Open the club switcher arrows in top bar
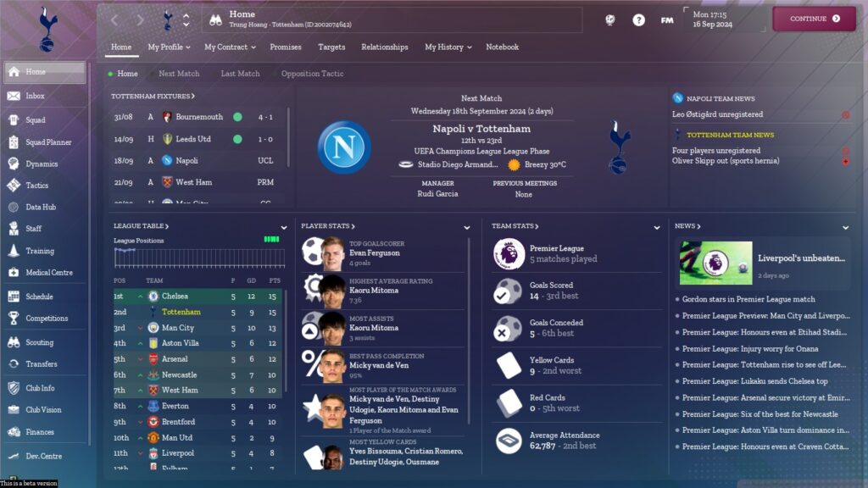Image resolution: width=868 pixels, height=488 pixels. pos(186,20)
